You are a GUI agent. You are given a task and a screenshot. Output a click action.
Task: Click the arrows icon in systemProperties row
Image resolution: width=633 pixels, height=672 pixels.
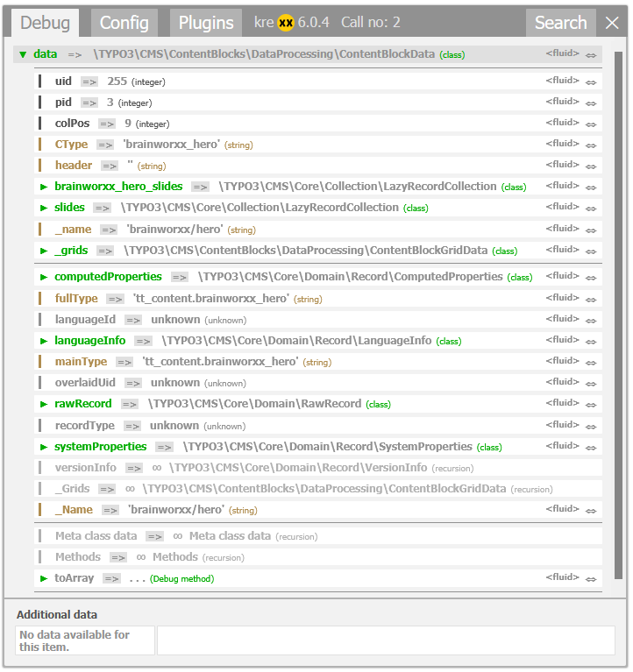tap(591, 447)
